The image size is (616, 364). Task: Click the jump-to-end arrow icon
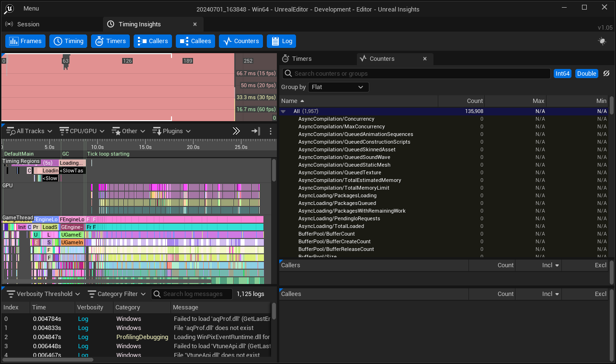[255, 131]
